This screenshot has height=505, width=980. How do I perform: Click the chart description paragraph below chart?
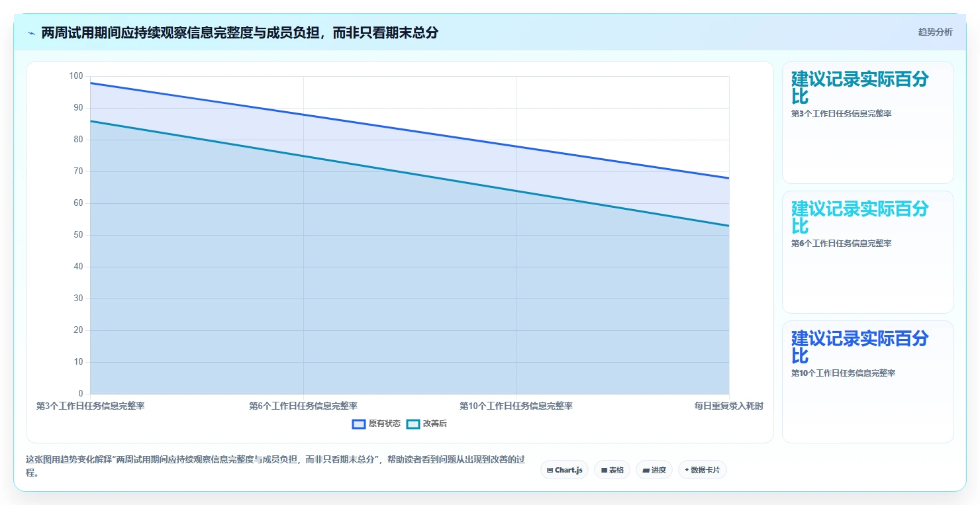click(x=275, y=466)
